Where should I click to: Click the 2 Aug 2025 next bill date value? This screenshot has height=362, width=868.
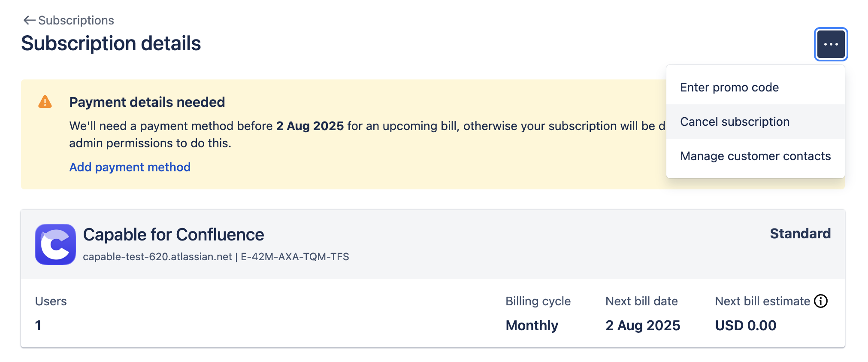[642, 325]
